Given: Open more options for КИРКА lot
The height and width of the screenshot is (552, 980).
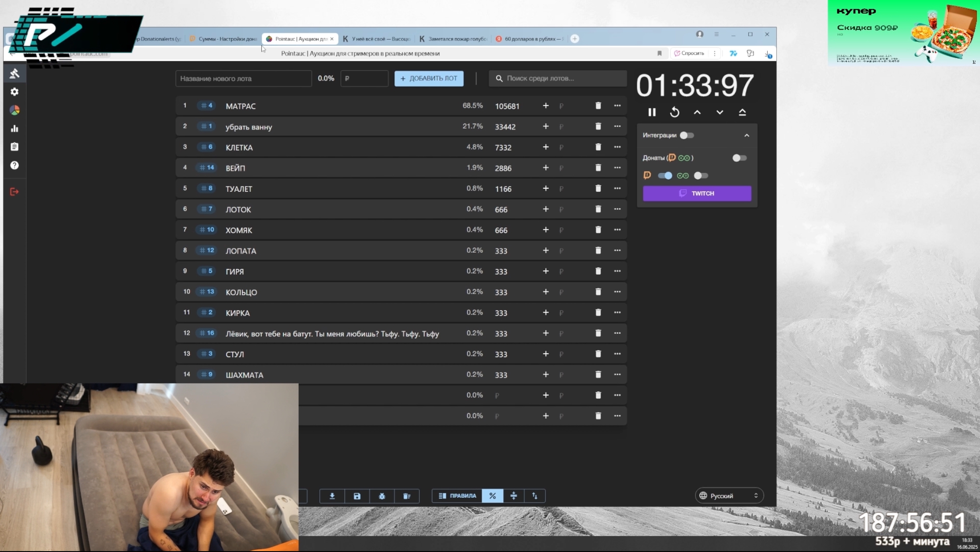Looking at the screenshot, I should coord(617,313).
